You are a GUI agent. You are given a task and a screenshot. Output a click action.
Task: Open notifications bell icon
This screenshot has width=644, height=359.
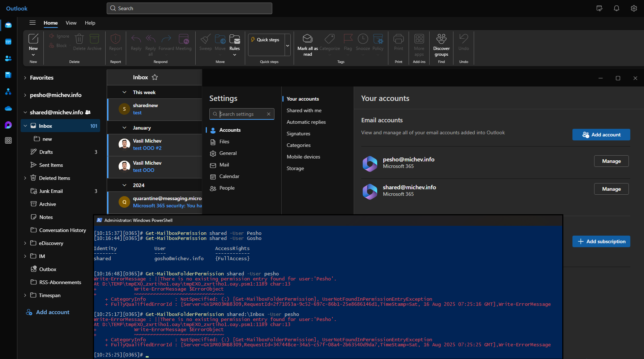(x=617, y=8)
